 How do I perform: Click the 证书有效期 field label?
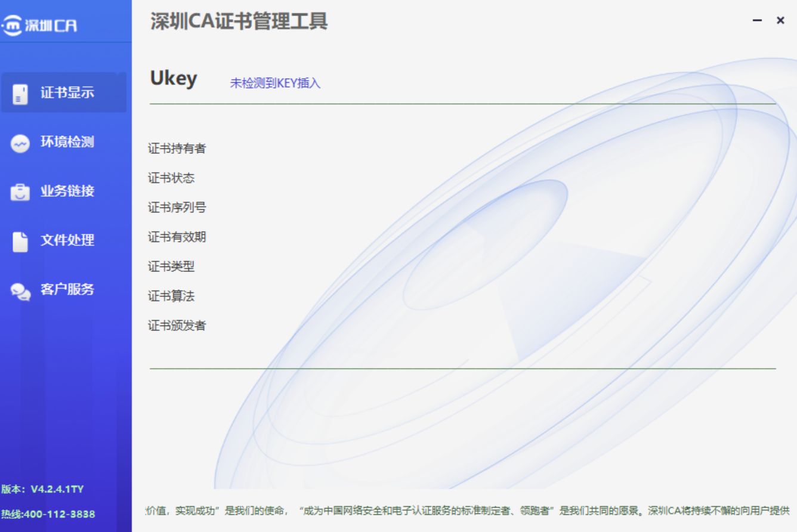click(177, 237)
